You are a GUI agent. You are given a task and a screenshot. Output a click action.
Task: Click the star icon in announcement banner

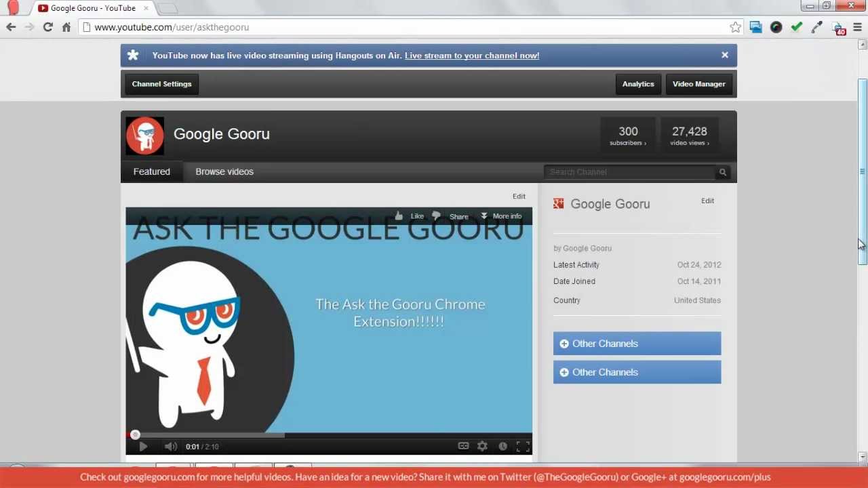pos(133,56)
